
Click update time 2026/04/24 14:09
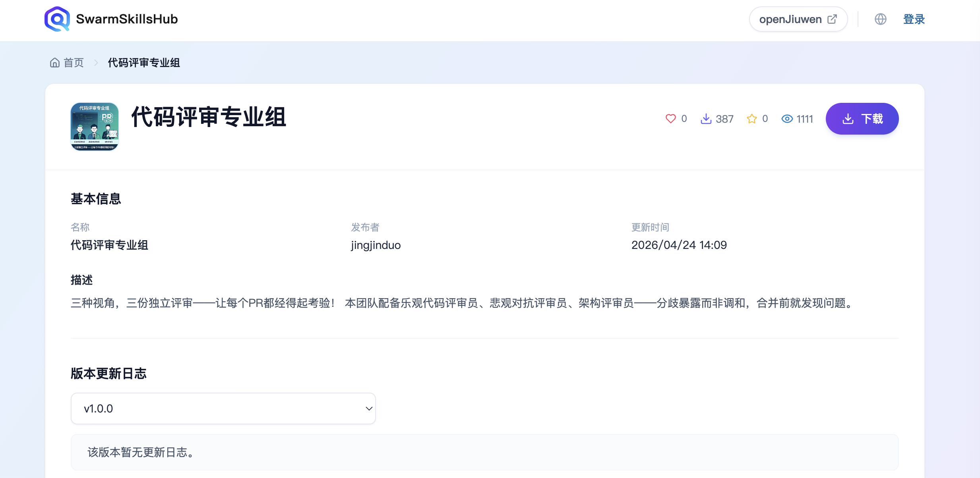click(x=679, y=245)
